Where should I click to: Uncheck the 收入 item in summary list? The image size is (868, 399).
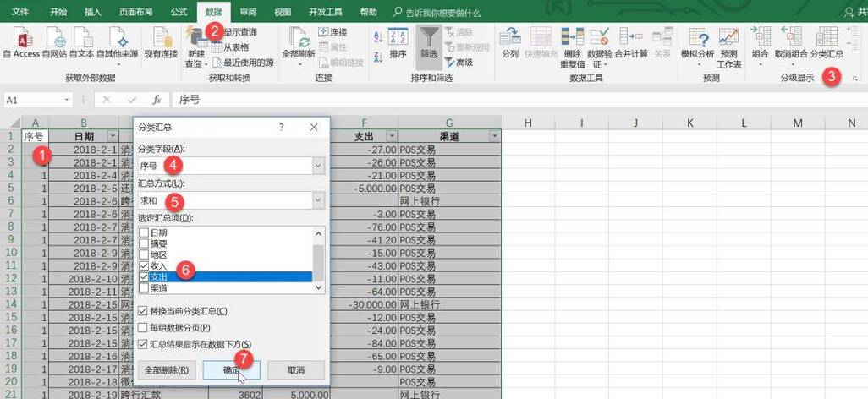tap(144, 266)
